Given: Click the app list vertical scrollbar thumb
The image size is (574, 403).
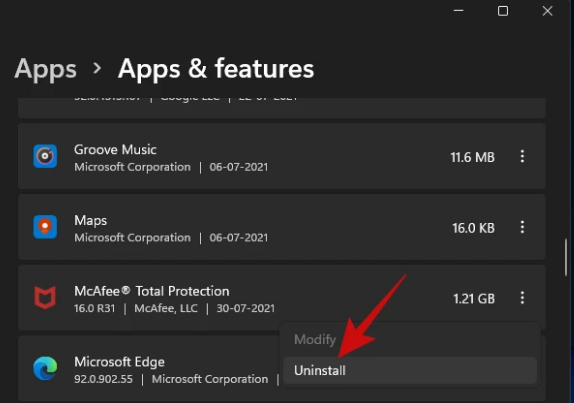Looking at the screenshot, I should [566, 257].
